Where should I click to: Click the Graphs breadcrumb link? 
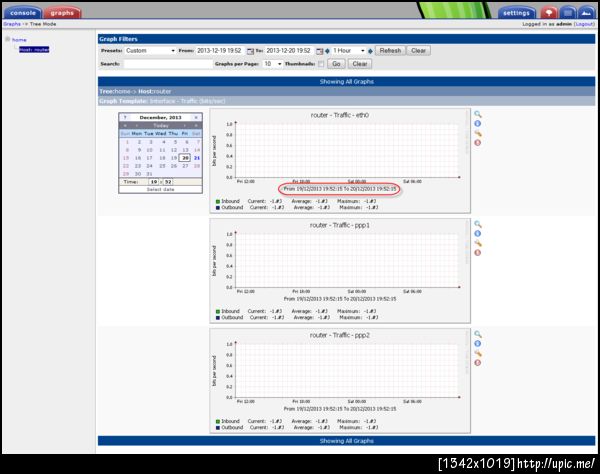12,24
